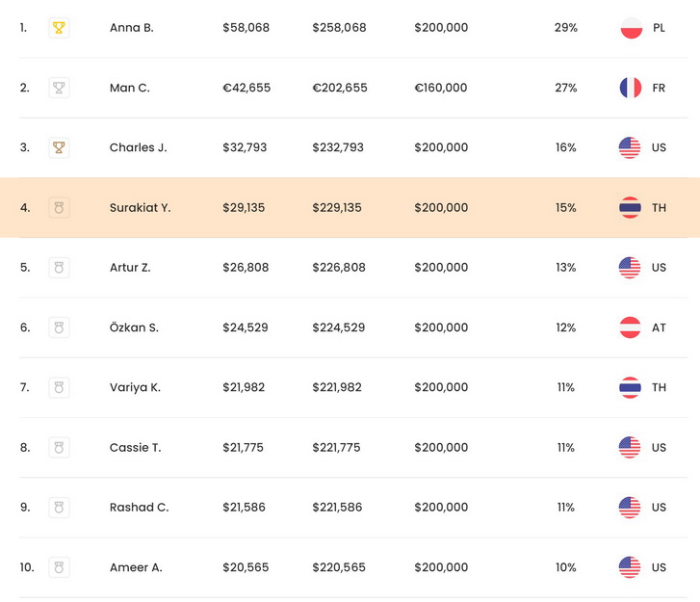The height and width of the screenshot is (602, 700).
Task: Click the €202,655 equity amount
Action: coord(339,88)
